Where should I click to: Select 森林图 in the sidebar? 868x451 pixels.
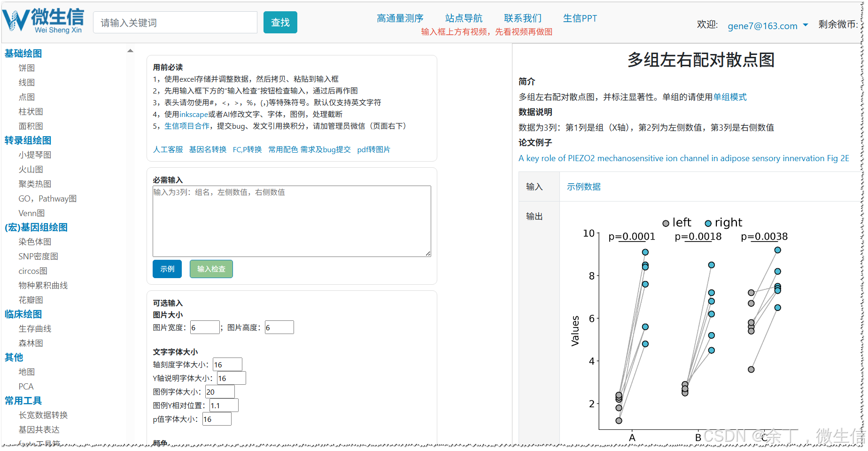point(31,343)
